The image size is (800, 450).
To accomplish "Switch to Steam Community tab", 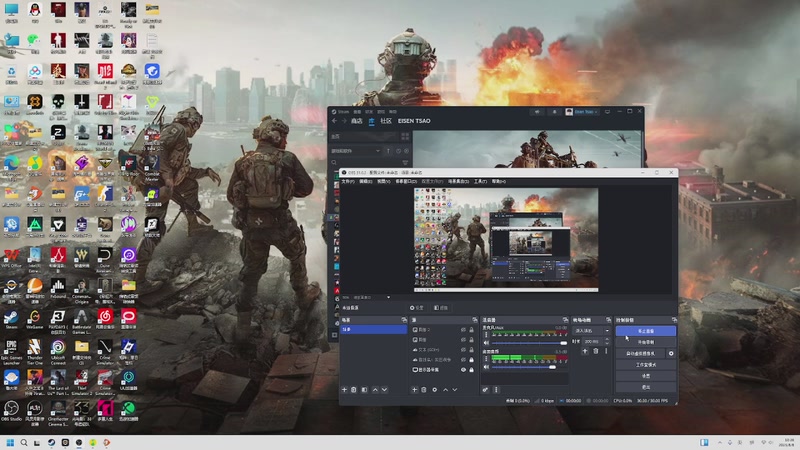I will pyautogui.click(x=386, y=121).
